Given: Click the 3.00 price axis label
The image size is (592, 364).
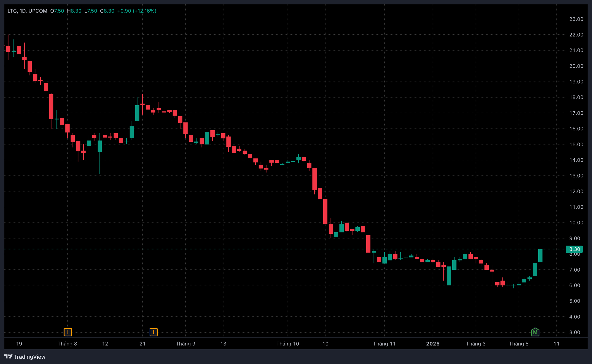Looking at the screenshot, I should (574, 332).
